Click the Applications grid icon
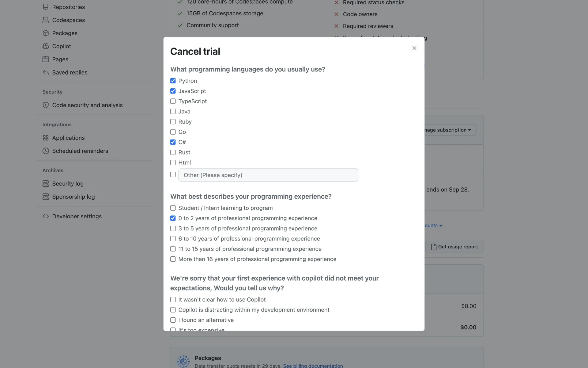Viewport: 588px width, 368px height. [46, 138]
